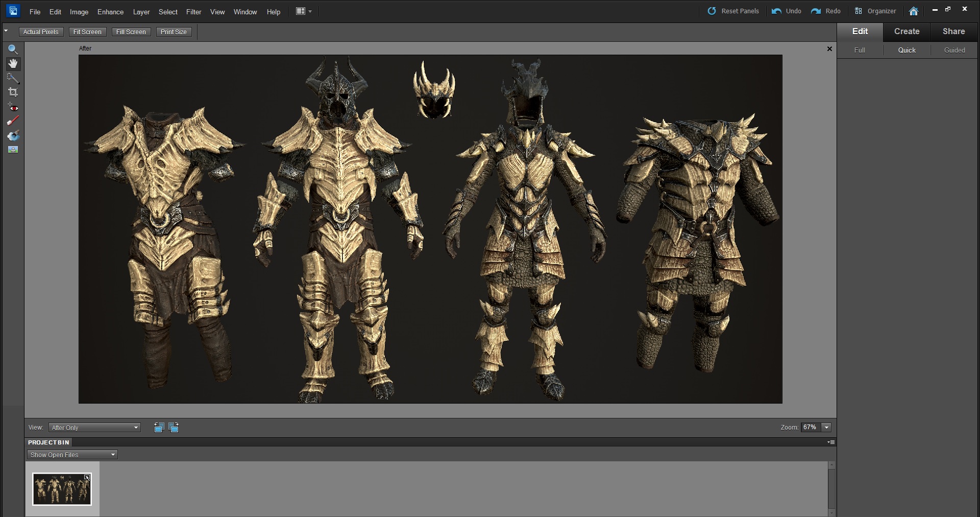Open the Arrange Documents layout dropdown
Screen dimensions: 980x517
point(304,11)
